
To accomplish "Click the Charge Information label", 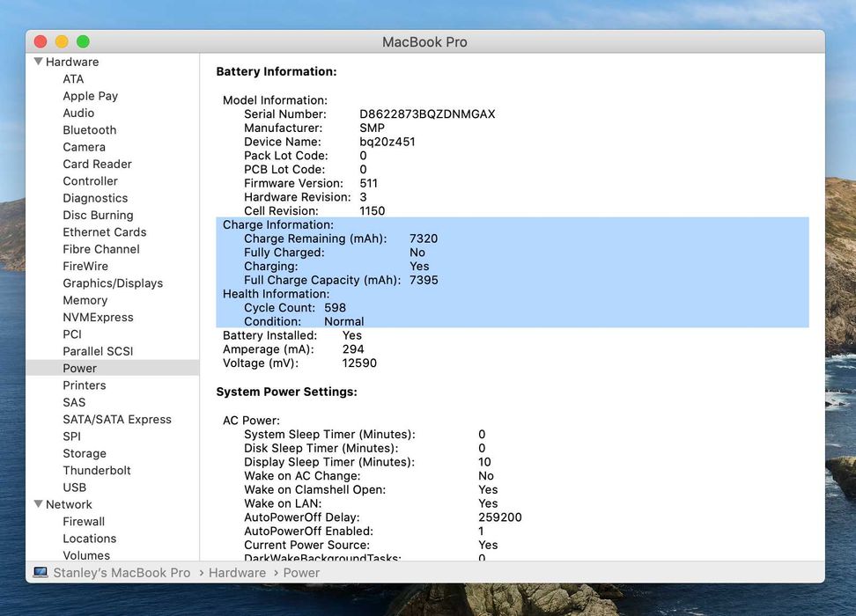I will click(278, 224).
